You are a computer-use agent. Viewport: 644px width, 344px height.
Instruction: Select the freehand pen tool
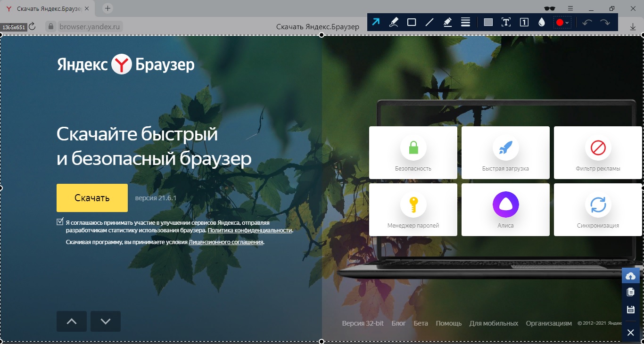[x=394, y=22]
